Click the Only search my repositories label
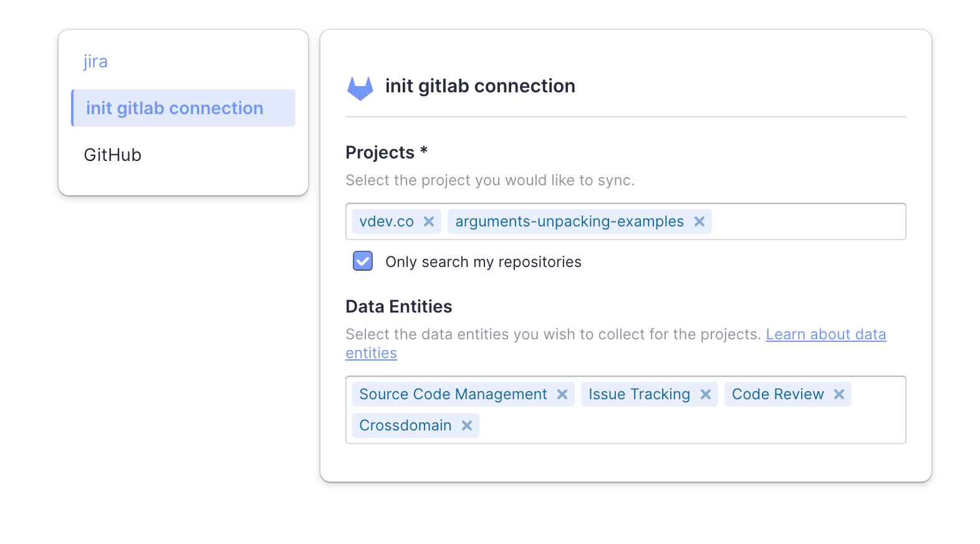This screenshot has height=544, width=980. point(483,262)
